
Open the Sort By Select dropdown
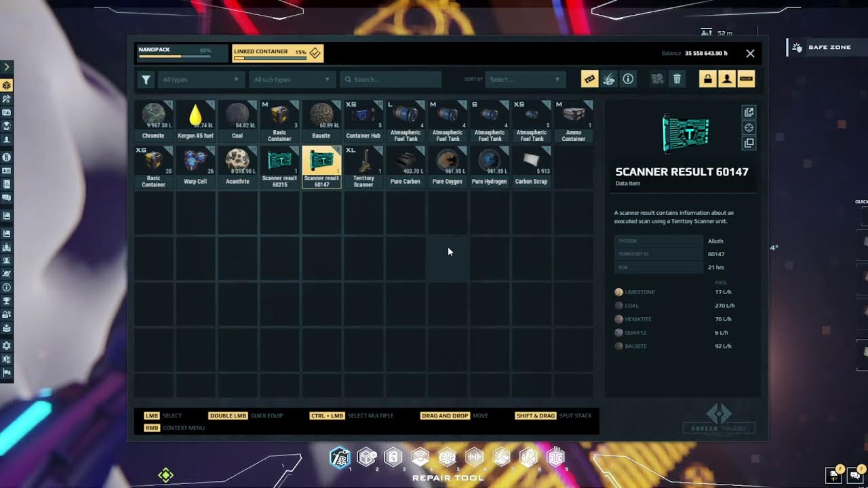(x=525, y=79)
